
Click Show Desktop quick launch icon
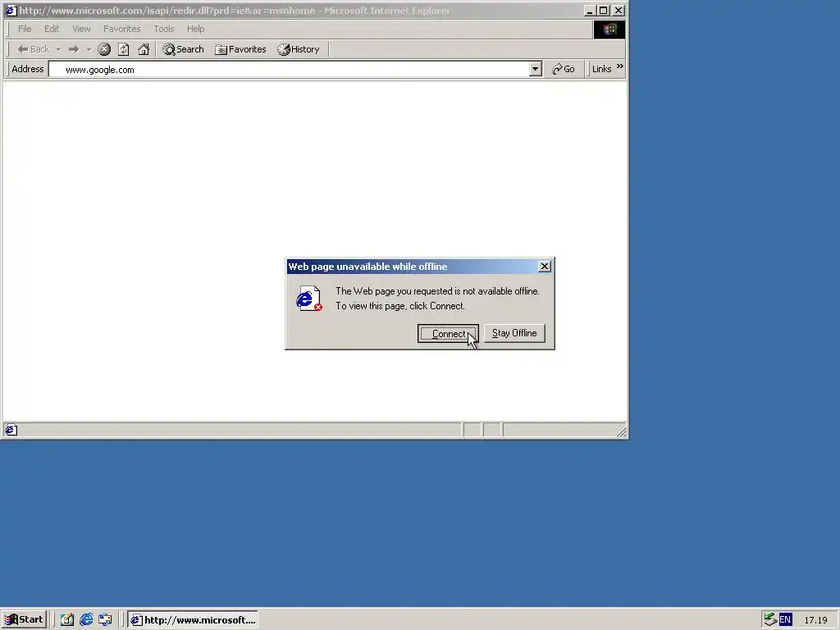pos(67,620)
